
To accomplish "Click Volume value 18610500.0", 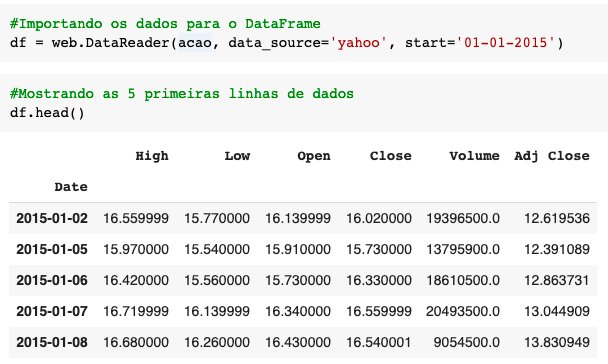I will pyautogui.click(x=463, y=280).
